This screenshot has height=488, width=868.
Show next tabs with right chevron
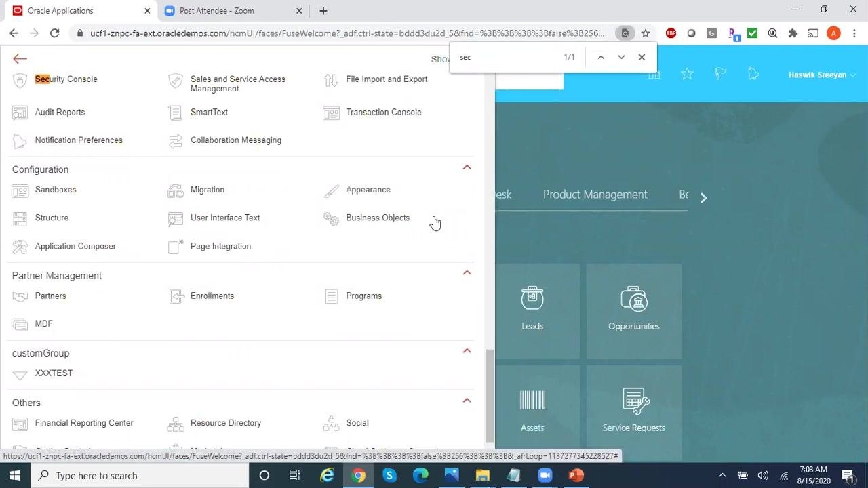(x=703, y=198)
